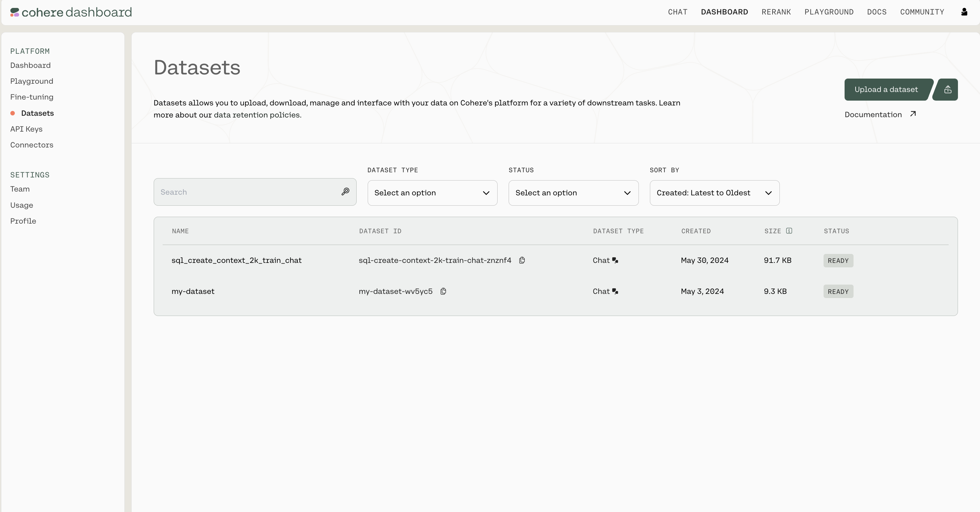The image size is (980, 512).
Task: Copy the sql-create-context-2k-train-chat-znznf4 dataset ID
Action: pyautogui.click(x=522, y=260)
